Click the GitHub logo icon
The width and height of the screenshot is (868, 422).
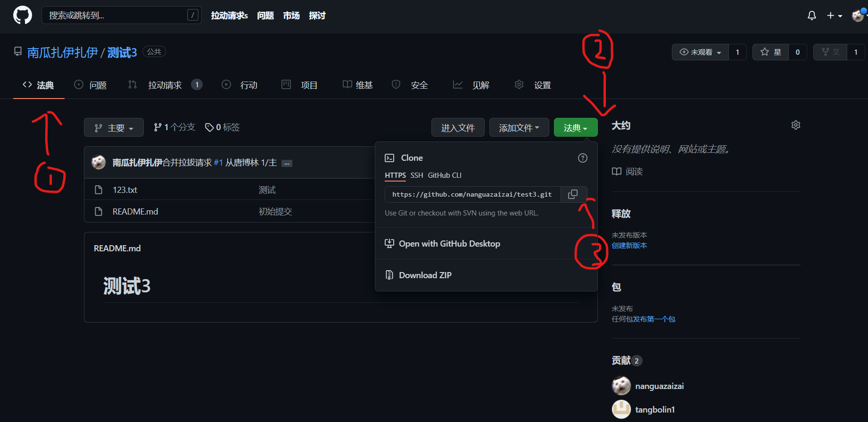(x=22, y=15)
